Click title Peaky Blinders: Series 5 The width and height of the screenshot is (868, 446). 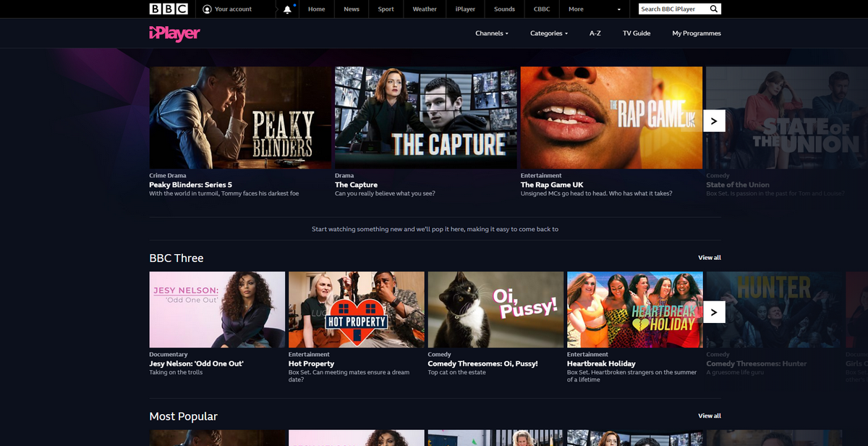(x=191, y=185)
